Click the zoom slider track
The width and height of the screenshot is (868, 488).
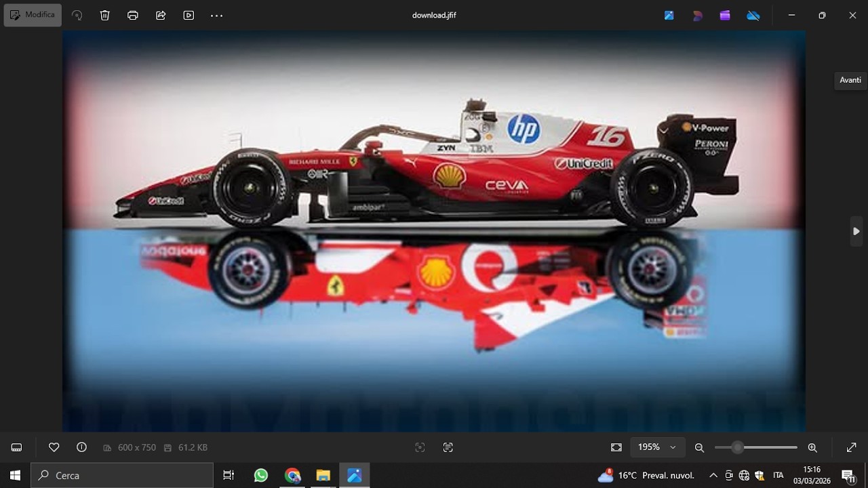(756, 447)
